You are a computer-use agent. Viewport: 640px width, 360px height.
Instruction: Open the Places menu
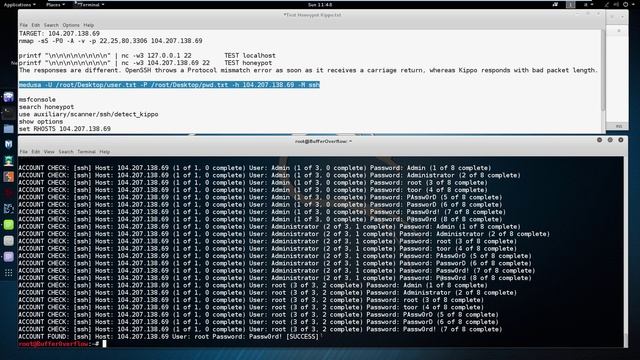pos(55,5)
